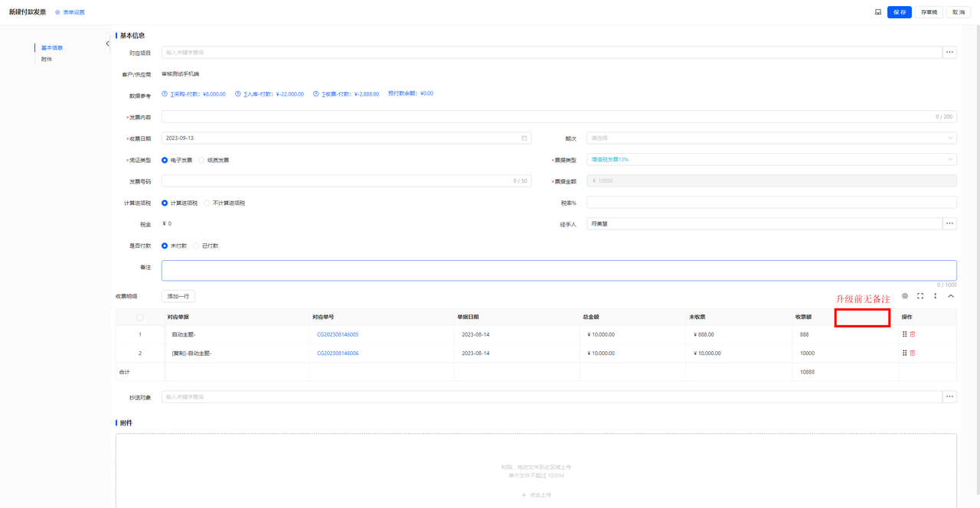Image resolution: width=980 pixels, height=508 pixels.
Task: Click the 存草稿 button
Action: point(929,12)
